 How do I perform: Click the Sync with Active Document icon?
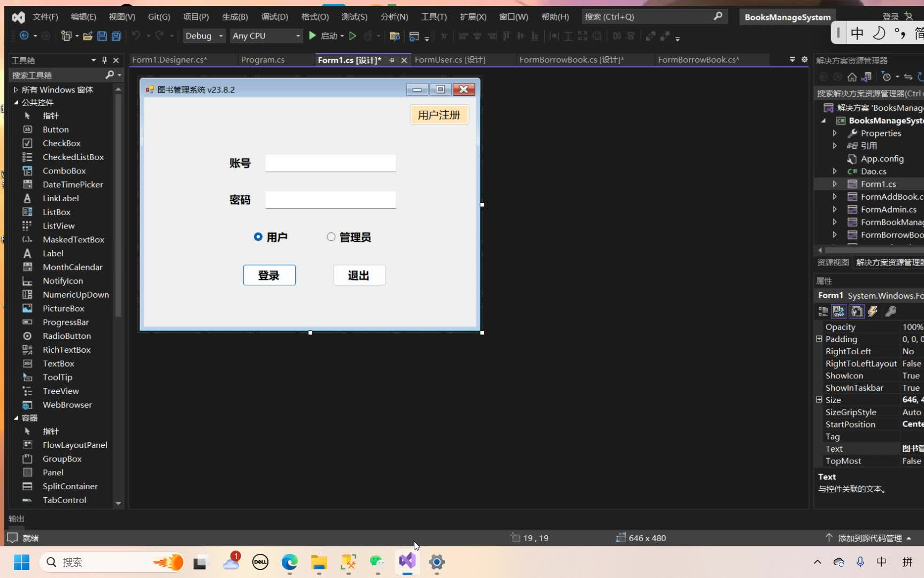coord(907,77)
